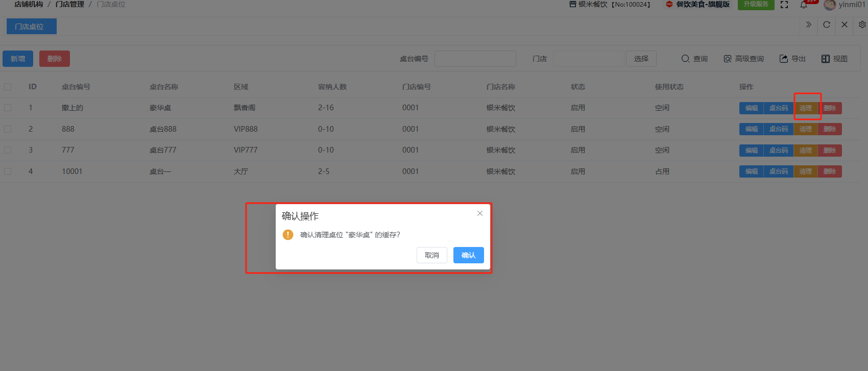The height and width of the screenshot is (371, 868).
Task: Open 高级查询 advanced search
Action: tap(743, 59)
